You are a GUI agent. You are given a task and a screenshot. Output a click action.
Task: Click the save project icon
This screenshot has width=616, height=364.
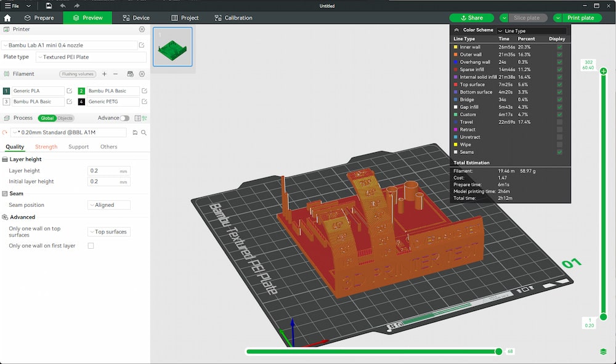(49, 6)
